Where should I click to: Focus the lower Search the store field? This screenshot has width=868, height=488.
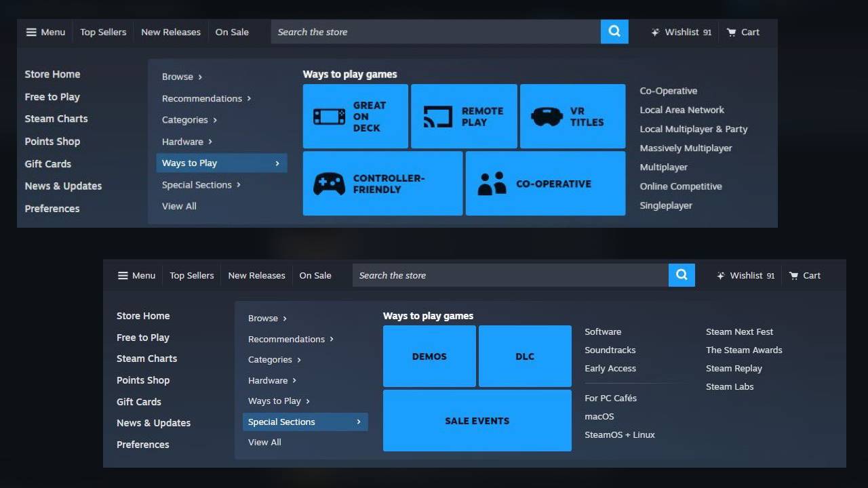pyautogui.click(x=511, y=275)
